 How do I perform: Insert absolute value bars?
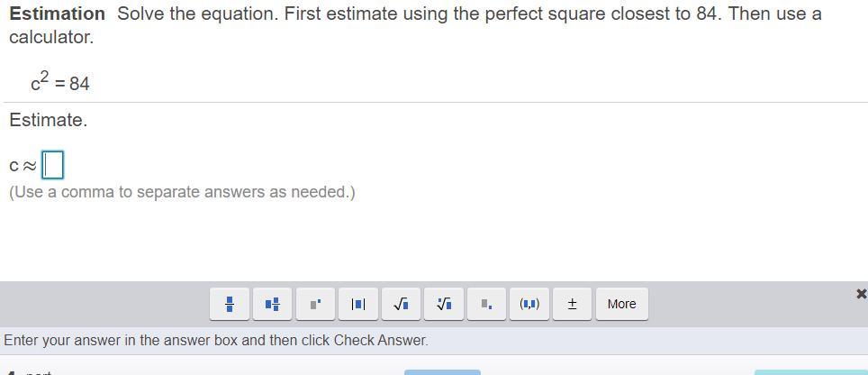click(357, 304)
